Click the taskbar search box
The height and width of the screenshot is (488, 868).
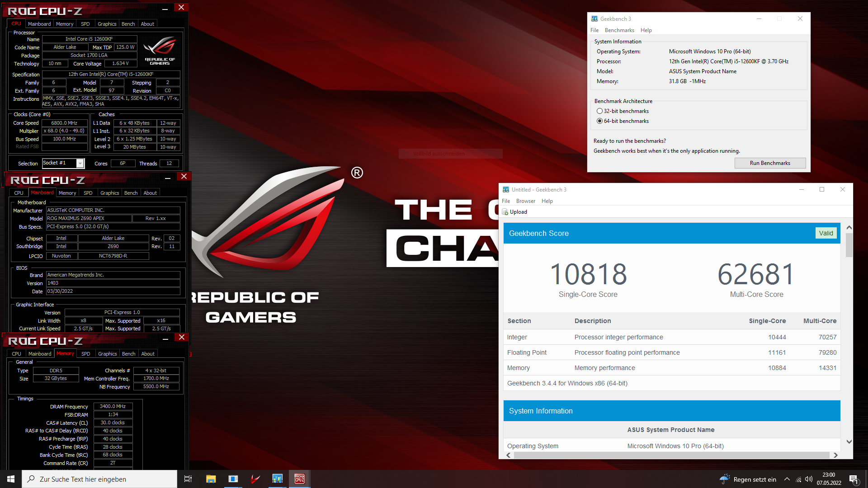(99, 479)
